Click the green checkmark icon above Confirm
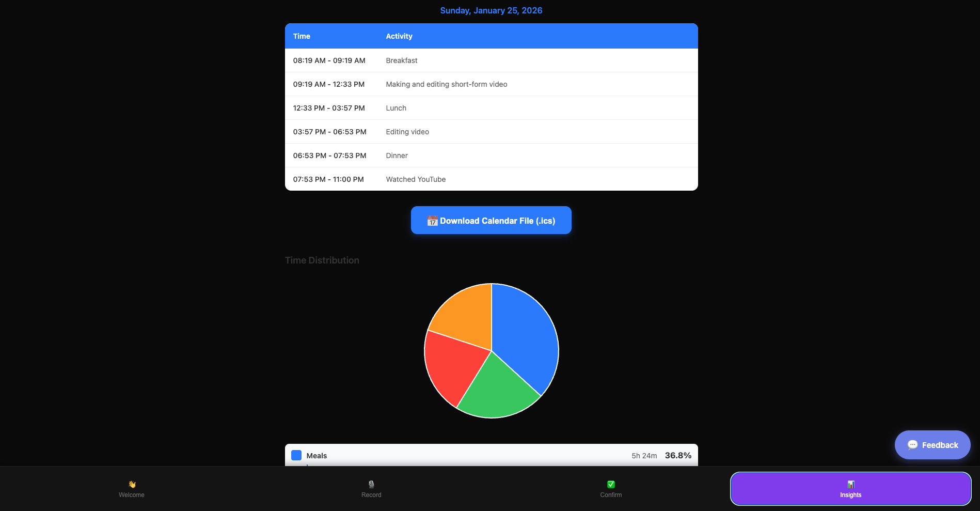Screen dimensions: 980x511 (x=610, y=484)
